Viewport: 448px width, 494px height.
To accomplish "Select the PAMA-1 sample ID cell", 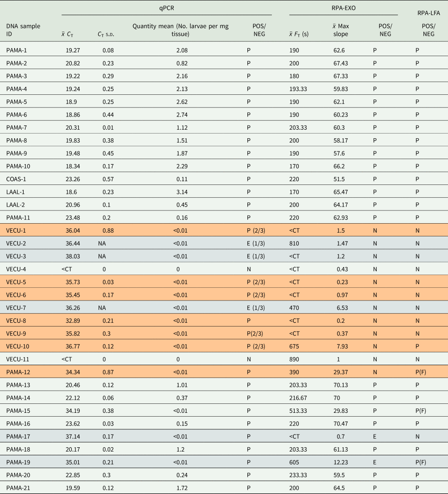I will coord(17,50).
